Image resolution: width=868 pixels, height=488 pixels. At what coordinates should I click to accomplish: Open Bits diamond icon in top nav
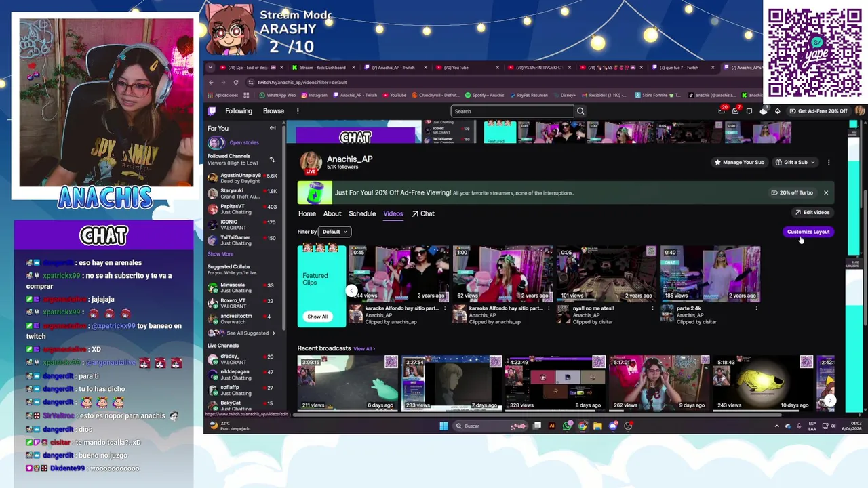777,111
